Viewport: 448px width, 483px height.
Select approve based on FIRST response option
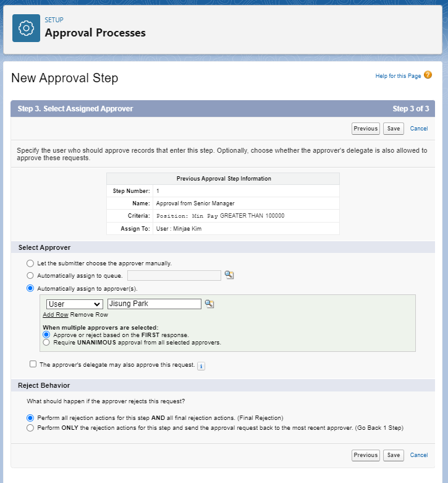coord(46,335)
